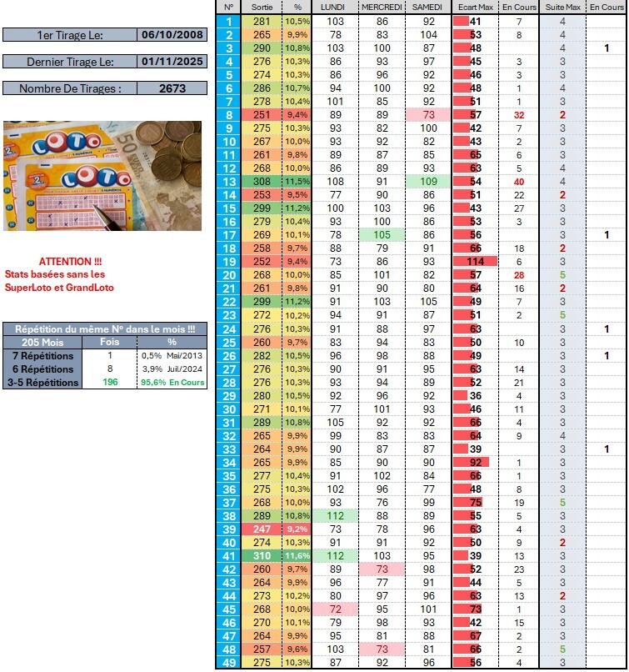The image size is (629, 672).
Task: Select the first draw date 06/10/2008
Action: point(172,35)
